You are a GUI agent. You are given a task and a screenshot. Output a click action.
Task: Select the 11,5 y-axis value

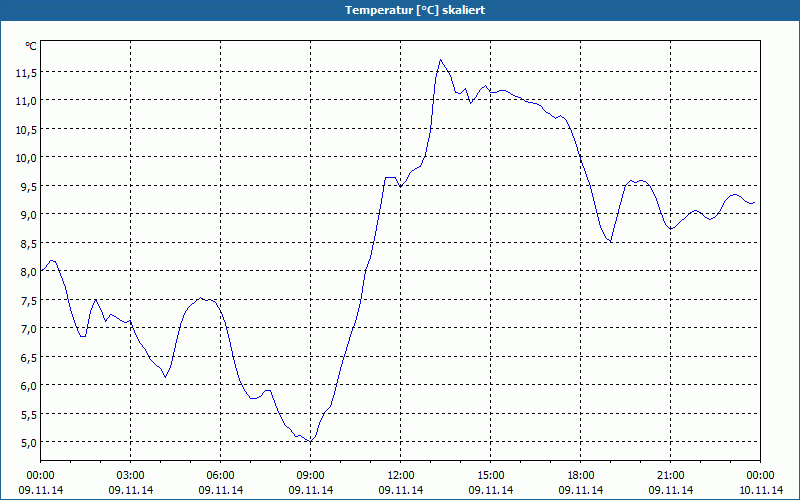pyautogui.click(x=26, y=73)
